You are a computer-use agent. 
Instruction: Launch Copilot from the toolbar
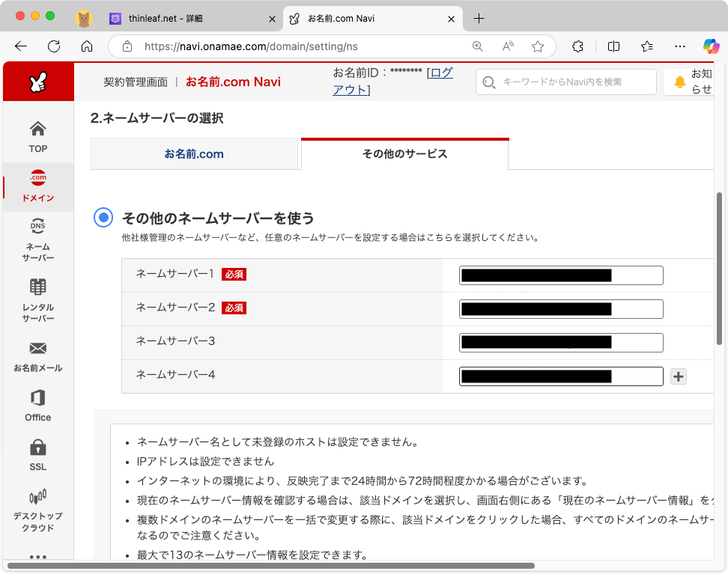(x=711, y=46)
